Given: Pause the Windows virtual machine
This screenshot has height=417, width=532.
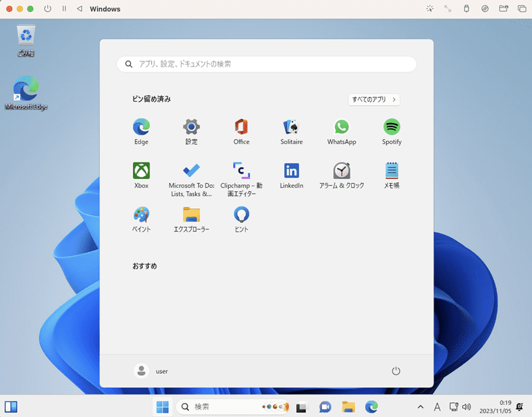Looking at the screenshot, I should pos(64,9).
